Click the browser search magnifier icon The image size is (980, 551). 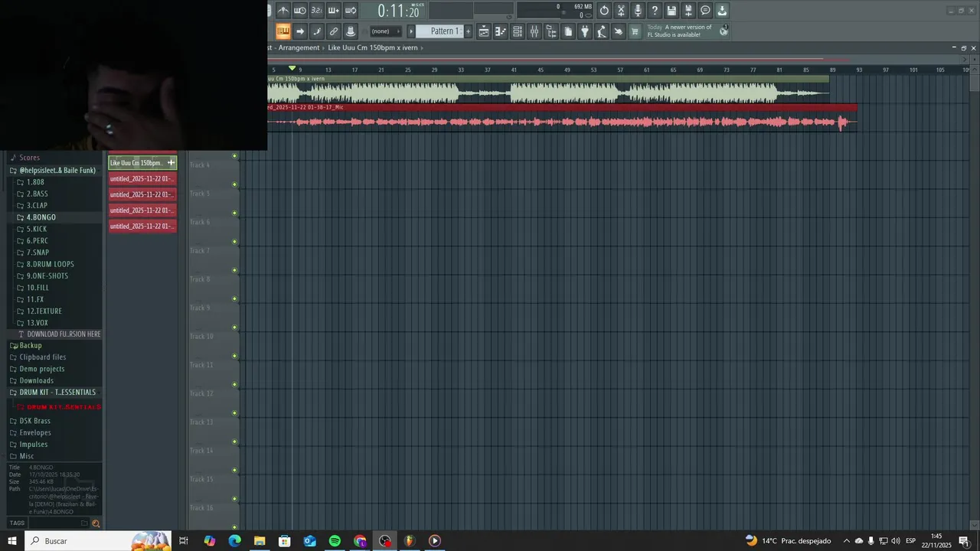pos(96,523)
